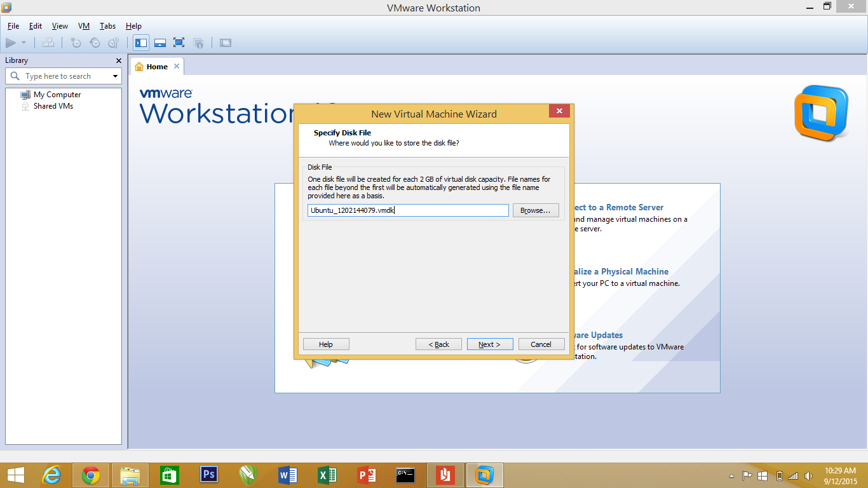This screenshot has height=488, width=868.
Task: Open the volume speaker tray icon
Action: tap(809, 475)
